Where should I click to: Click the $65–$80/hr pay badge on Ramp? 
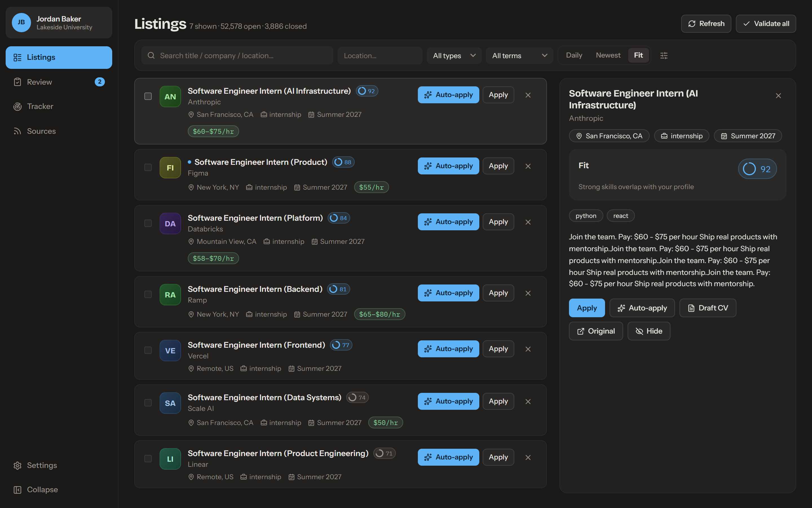(x=379, y=314)
